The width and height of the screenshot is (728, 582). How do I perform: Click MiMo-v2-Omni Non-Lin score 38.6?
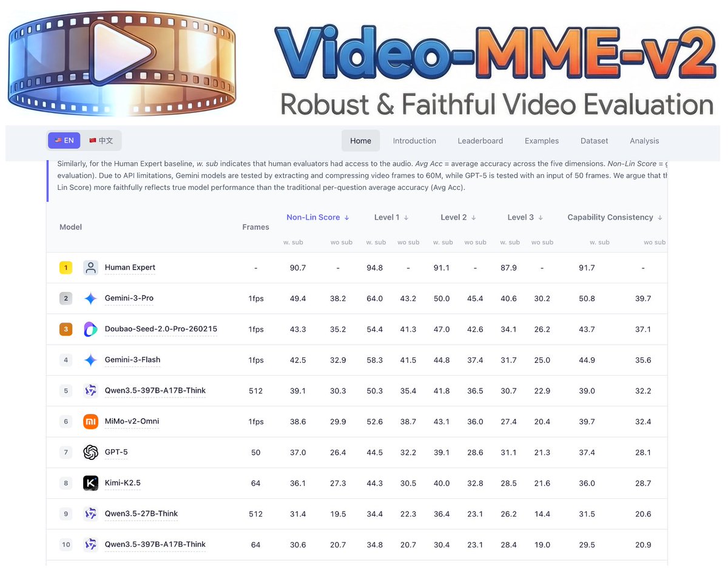click(x=298, y=421)
